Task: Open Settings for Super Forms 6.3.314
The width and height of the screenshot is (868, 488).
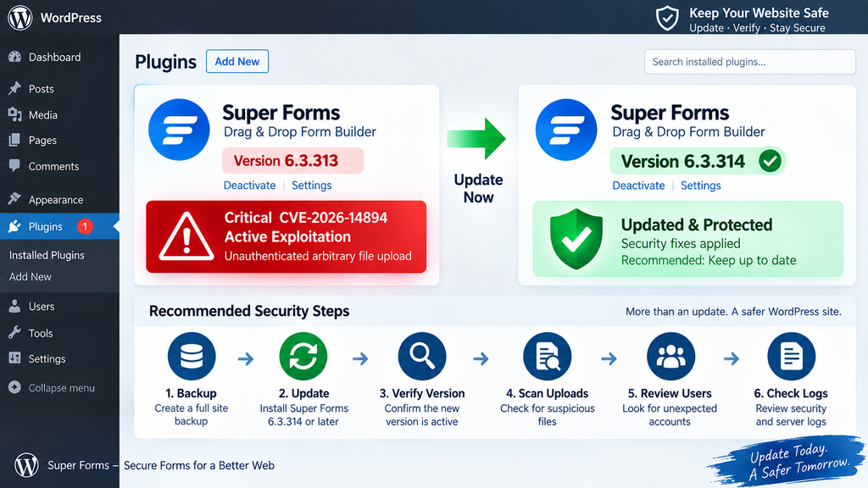Action: pos(701,186)
